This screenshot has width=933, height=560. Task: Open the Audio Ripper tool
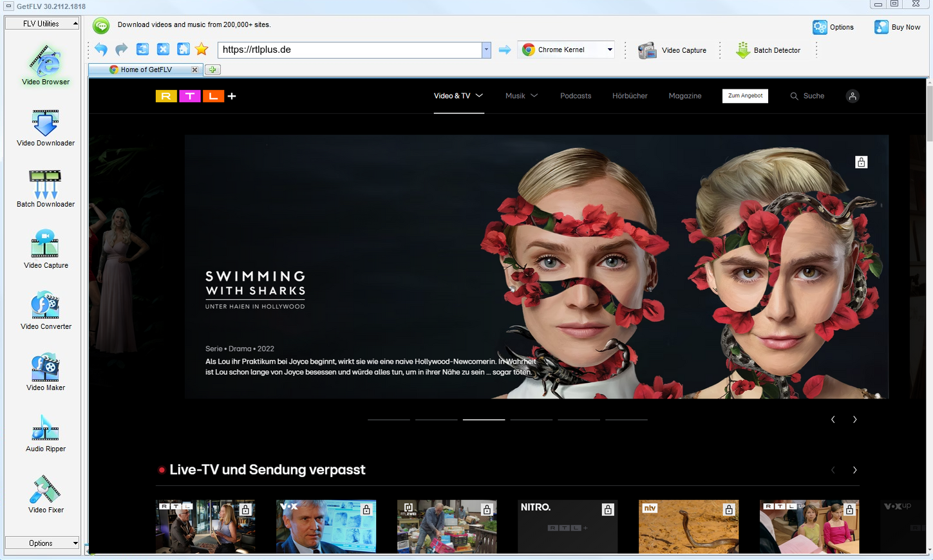(46, 433)
